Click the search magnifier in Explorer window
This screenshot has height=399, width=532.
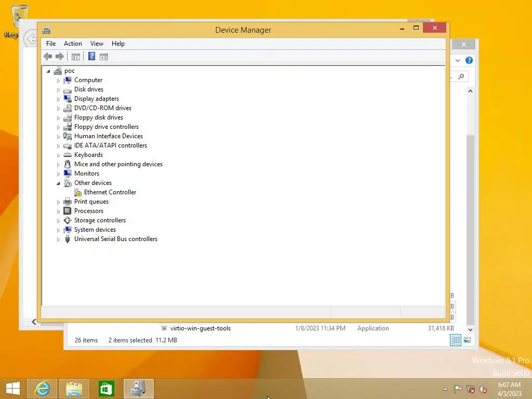(x=461, y=77)
